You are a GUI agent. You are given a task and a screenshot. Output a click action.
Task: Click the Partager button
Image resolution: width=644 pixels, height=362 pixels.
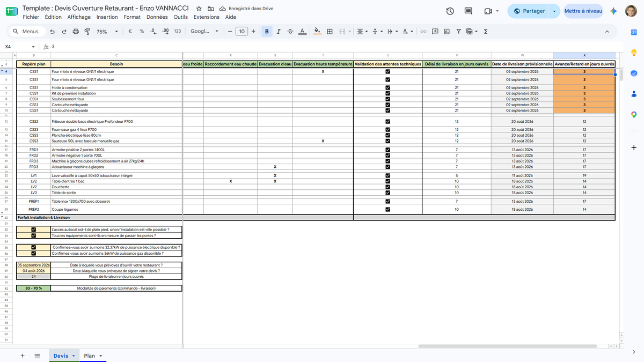529,11
